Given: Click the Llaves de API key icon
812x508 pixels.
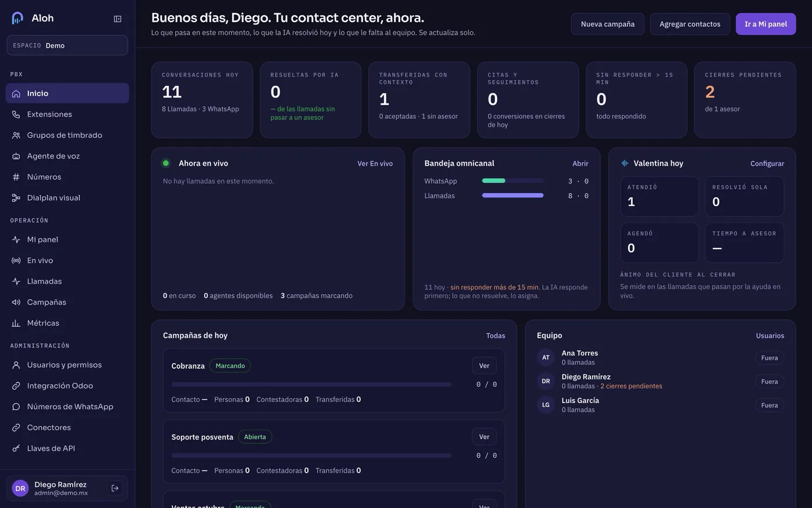Looking at the screenshot, I should point(16,449).
